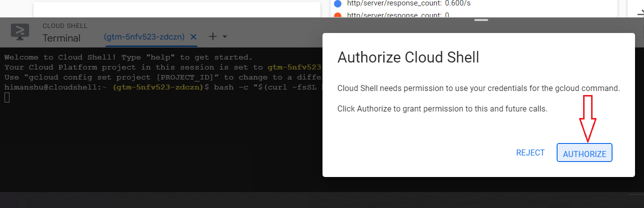
Task: Click the terminal cursor input area
Action: pos(7,97)
